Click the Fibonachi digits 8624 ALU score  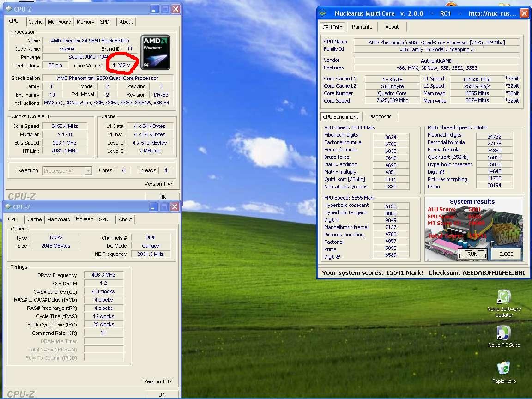pos(391,137)
